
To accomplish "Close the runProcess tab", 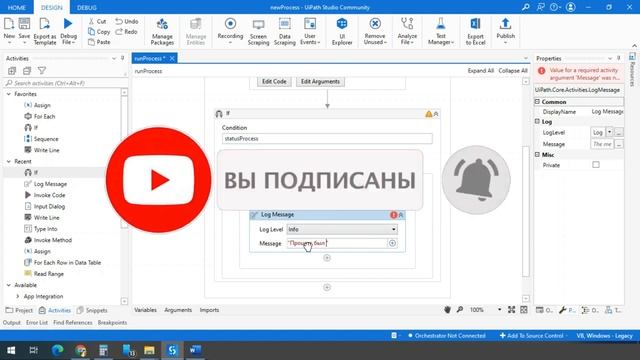I will click(172, 58).
